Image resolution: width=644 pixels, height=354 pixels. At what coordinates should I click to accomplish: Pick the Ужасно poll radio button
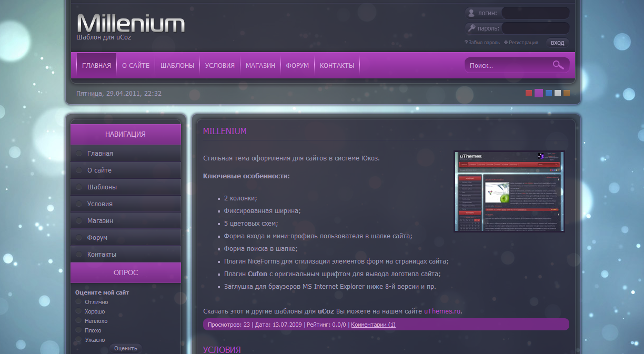pos(79,340)
